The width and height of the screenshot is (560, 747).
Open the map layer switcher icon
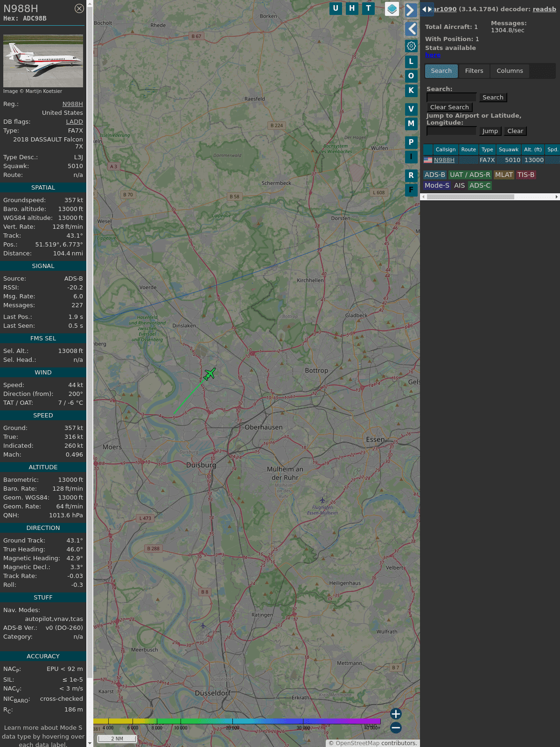click(x=392, y=9)
